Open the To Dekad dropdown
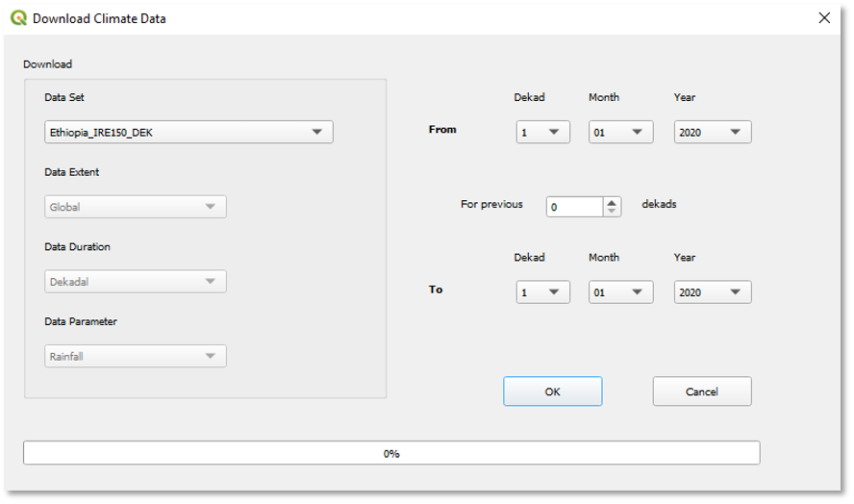Screen dimensions: 854x504 coord(542,292)
